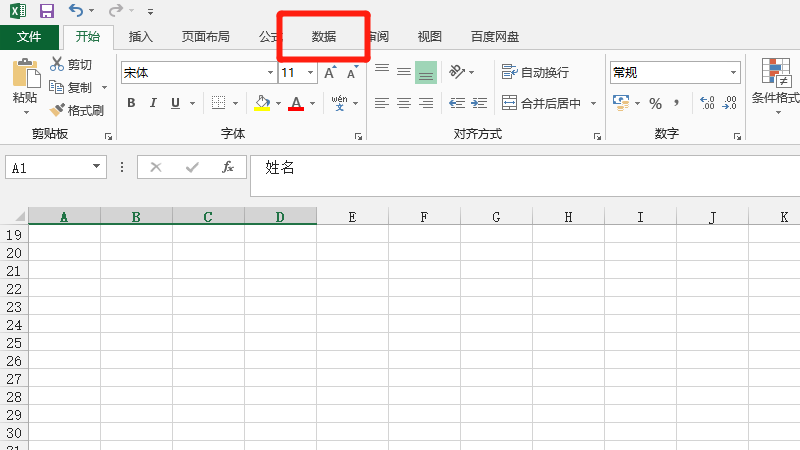Apply Percent Style (%) number format

point(655,103)
